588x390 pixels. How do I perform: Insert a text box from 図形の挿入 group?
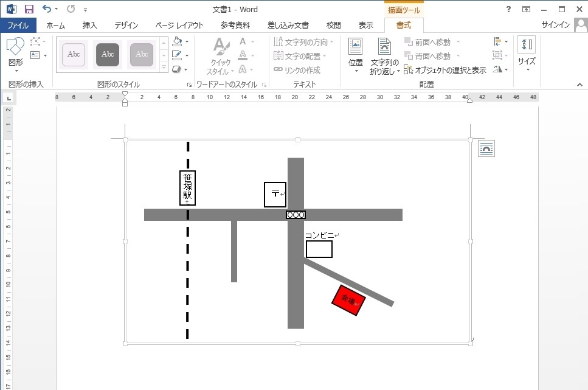click(x=35, y=55)
